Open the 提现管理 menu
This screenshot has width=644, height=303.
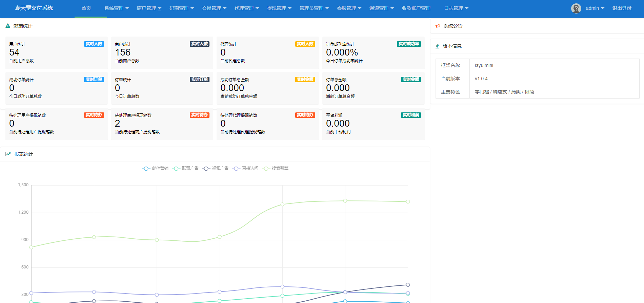279,8
